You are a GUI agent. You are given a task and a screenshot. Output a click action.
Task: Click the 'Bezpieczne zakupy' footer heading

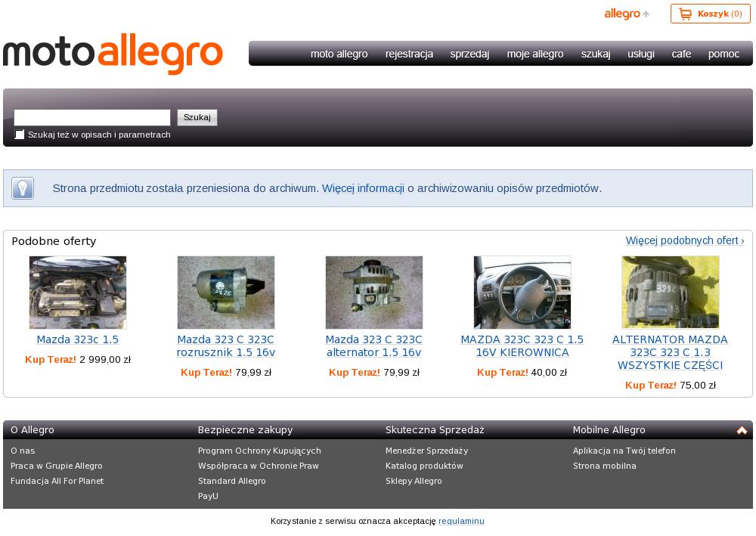click(246, 430)
